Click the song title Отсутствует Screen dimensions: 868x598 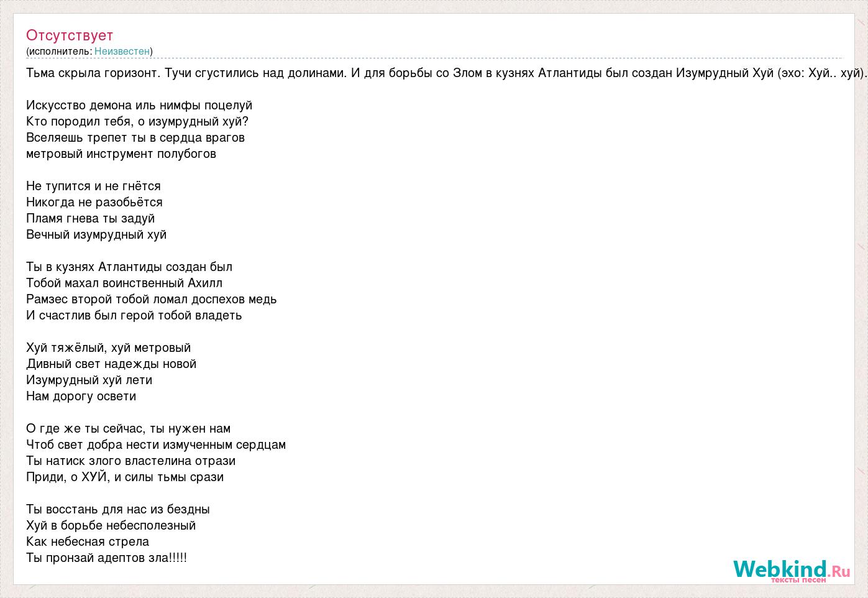coord(70,35)
